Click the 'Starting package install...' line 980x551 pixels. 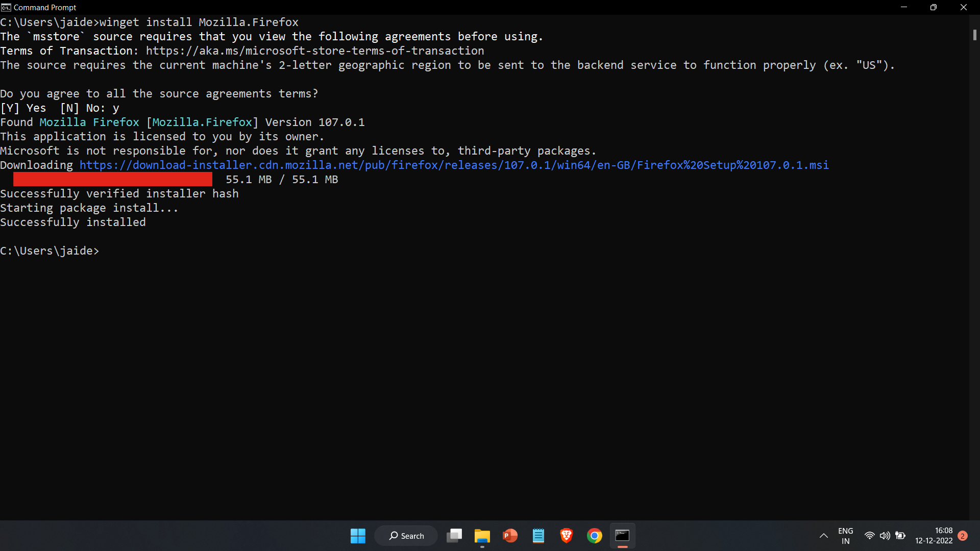tap(89, 208)
